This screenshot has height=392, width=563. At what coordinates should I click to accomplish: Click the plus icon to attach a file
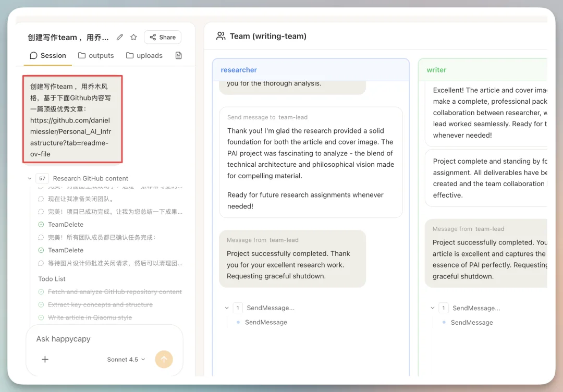click(45, 359)
